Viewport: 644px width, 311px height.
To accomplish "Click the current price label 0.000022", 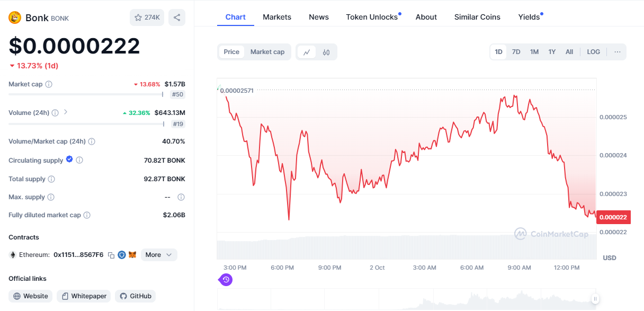I will (x=613, y=217).
